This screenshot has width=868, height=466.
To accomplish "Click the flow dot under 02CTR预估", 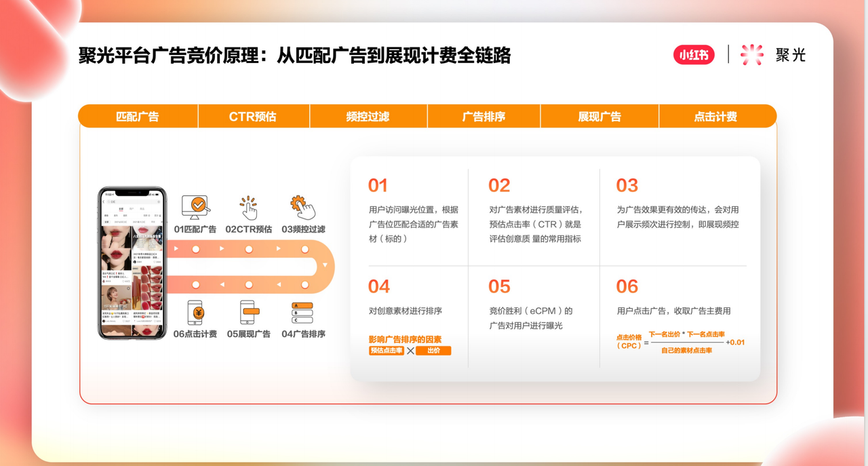I will pos(249,250).
